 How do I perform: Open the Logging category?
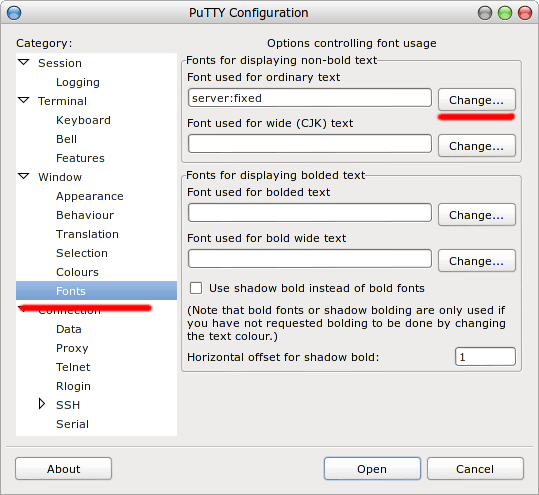coord(78,82)
